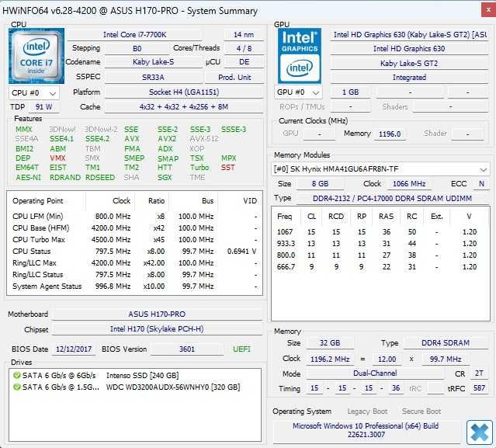Click the GPU Memory clock 1196.0 value
The image size is (496, 448).
390,134
